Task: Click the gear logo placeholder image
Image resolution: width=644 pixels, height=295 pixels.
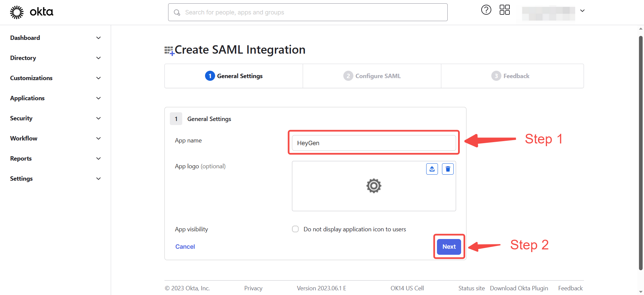Action: click(374, 186)
